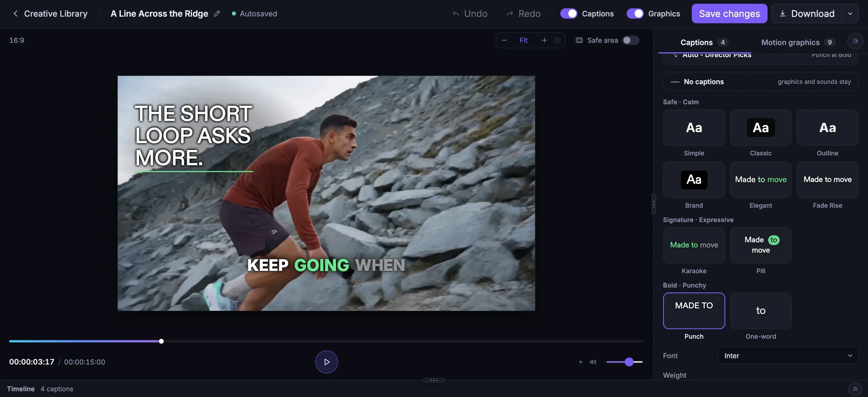The image size is (868, 397).
Task: Select the Elegant caption style
Action: pyautogui.click(x=761, y=180)
